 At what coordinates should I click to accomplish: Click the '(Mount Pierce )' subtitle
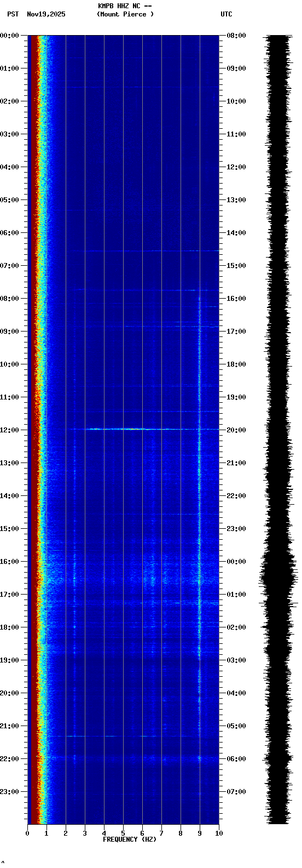[x=125, y=14]
